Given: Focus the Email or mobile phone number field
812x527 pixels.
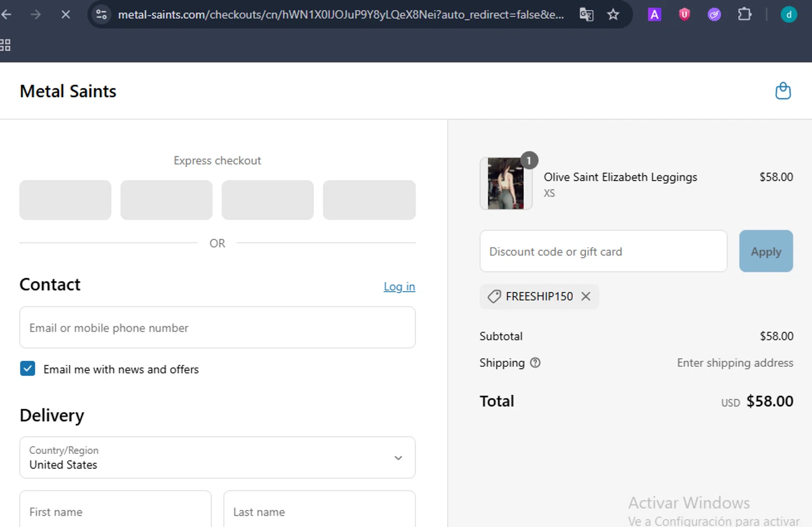Looking at the screenshot, I should pyautogui.click(x=217, y=327).
